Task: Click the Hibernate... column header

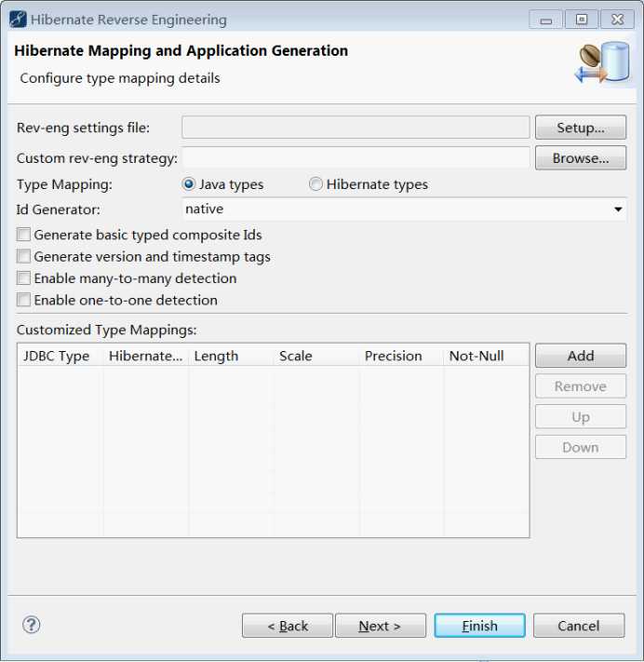Action: click(x=145, y=356)
